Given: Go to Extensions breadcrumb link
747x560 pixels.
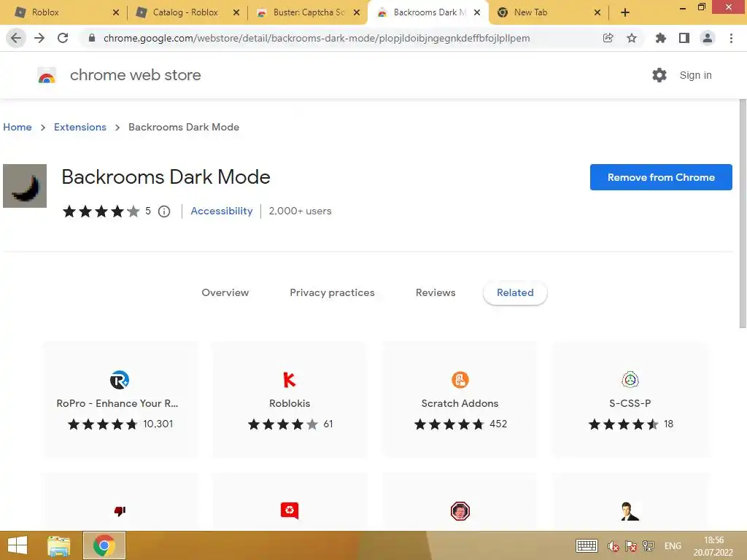Looking at the screenshot, I should click(80, 127).
